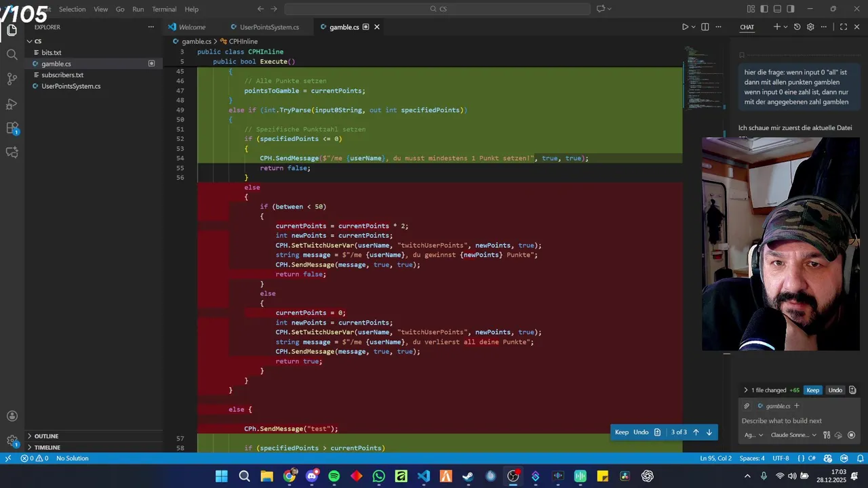868x488 pixels.
Task: Click the CPHInline breadcrumb
Action: coord(239,41)
